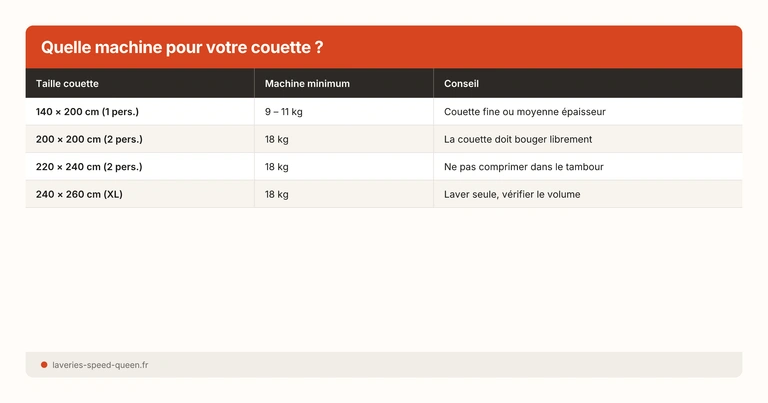Select the 'Taille couette' column header

coord(68,84)
